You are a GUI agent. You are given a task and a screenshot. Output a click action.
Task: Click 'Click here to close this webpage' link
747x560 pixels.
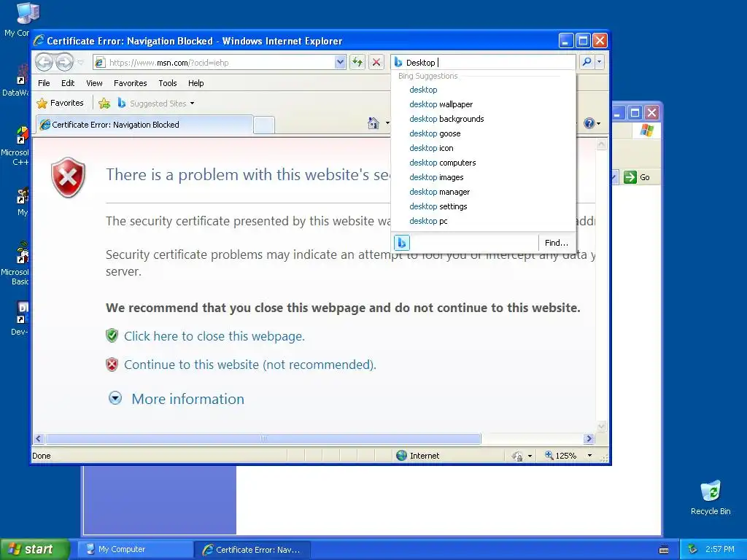[214, 336]
